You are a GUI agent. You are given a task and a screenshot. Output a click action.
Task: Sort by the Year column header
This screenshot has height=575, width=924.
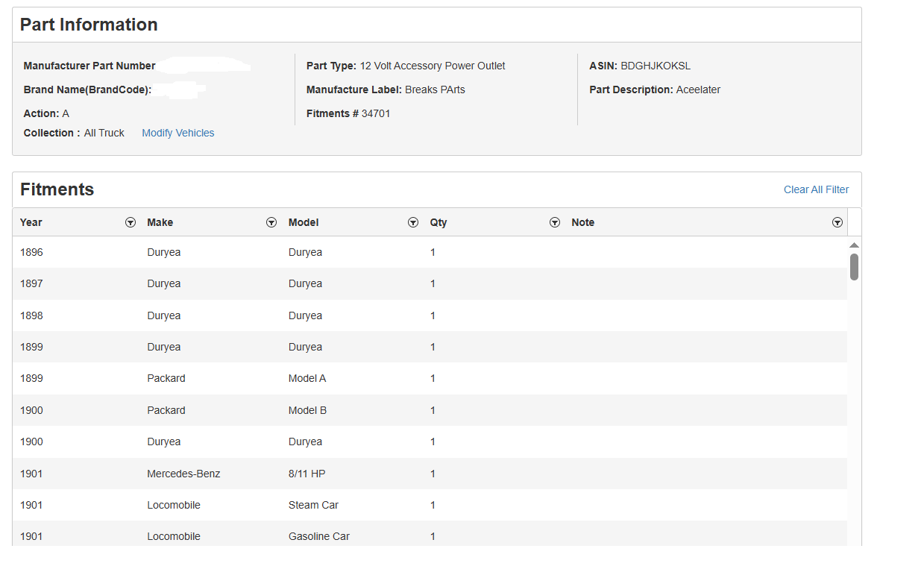(31, 222)
